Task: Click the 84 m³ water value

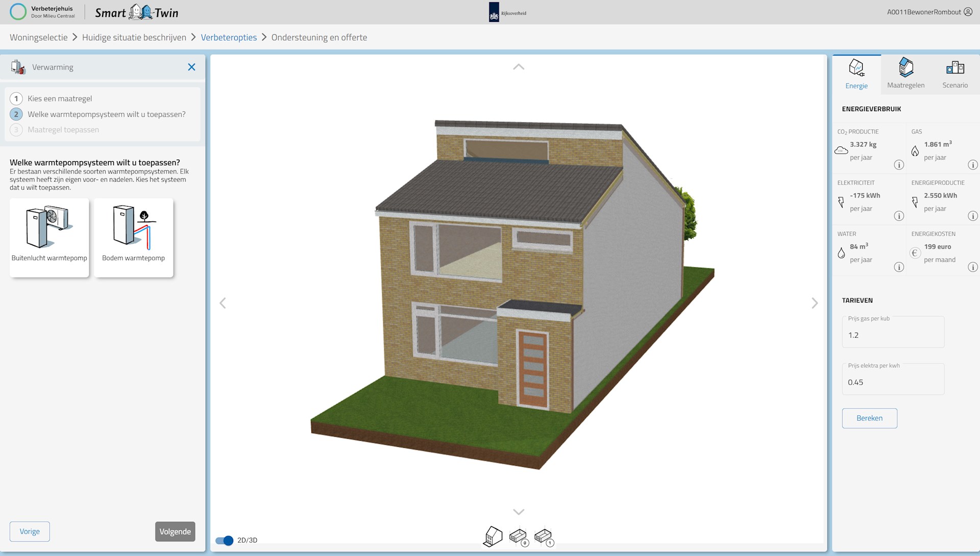Action: pyautogui.click(x=859, y=246)
